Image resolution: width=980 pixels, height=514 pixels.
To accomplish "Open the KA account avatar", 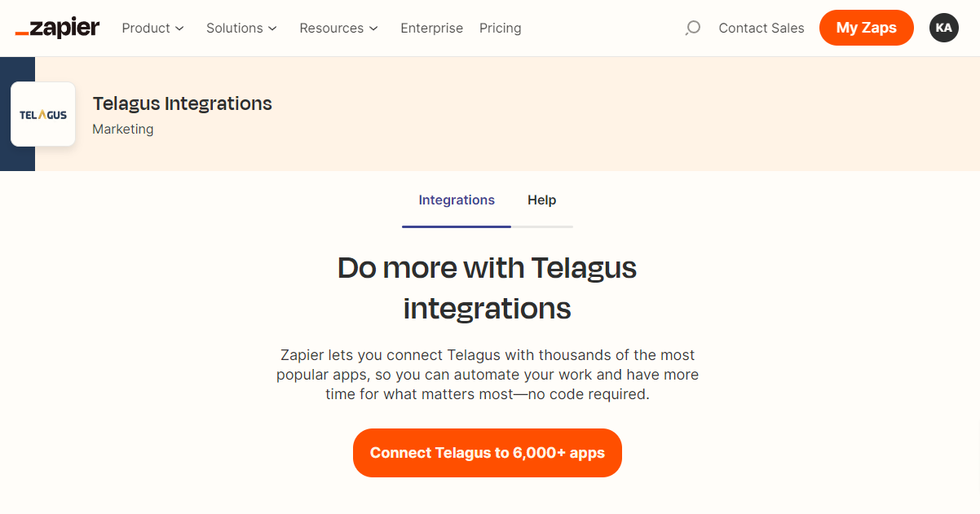I will click(x=943, y=28).
